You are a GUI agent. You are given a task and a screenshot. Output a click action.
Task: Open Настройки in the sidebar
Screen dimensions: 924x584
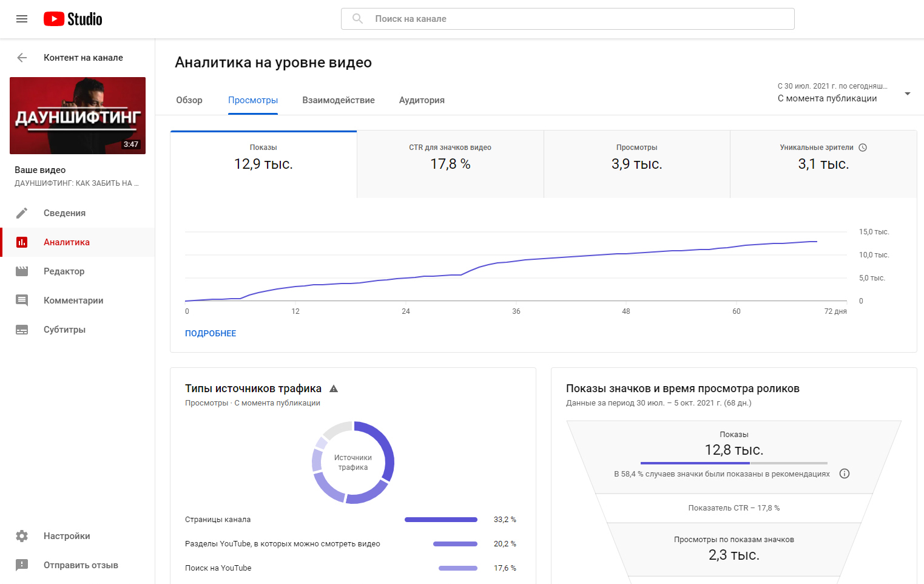click(78, 536)
